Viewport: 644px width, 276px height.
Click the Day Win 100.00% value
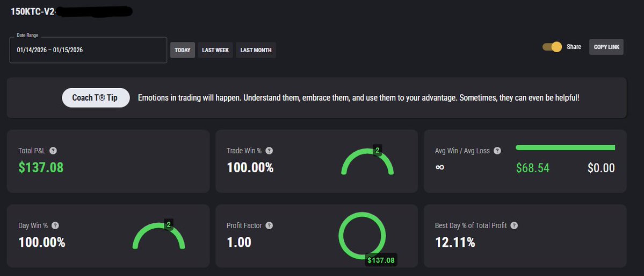point(42,242)
